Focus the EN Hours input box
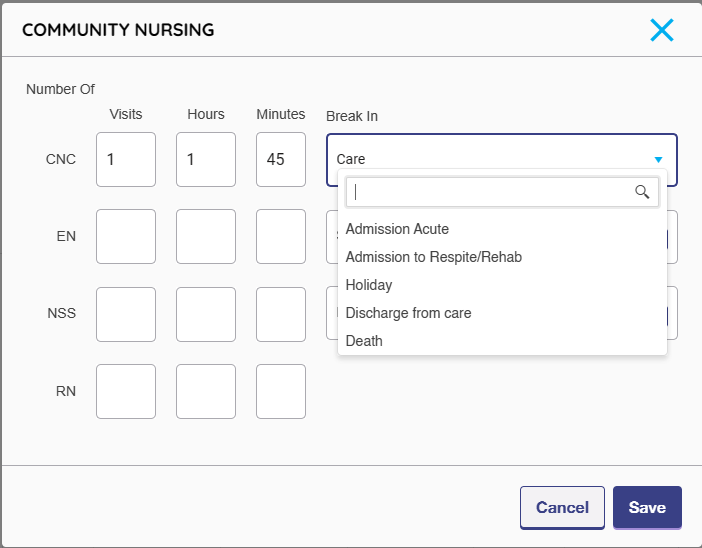Viewport: 702px width, 548px height. point(206,236)
